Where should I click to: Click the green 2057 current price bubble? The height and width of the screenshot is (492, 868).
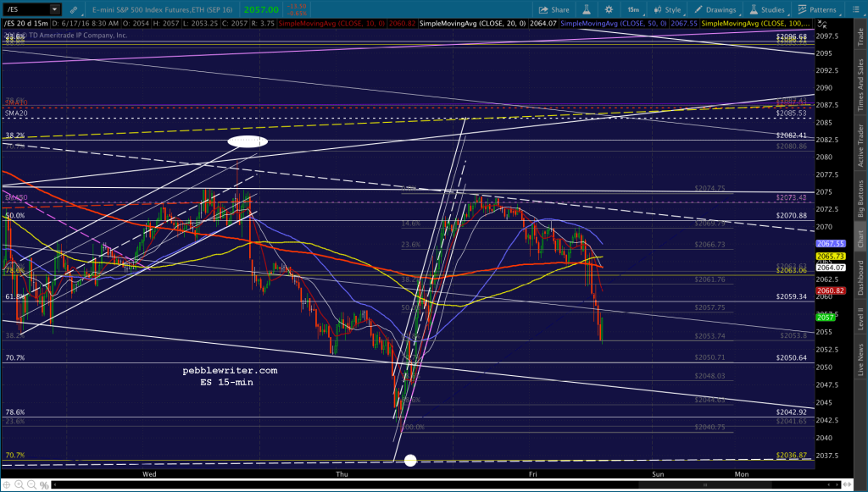tap(826, 318)
